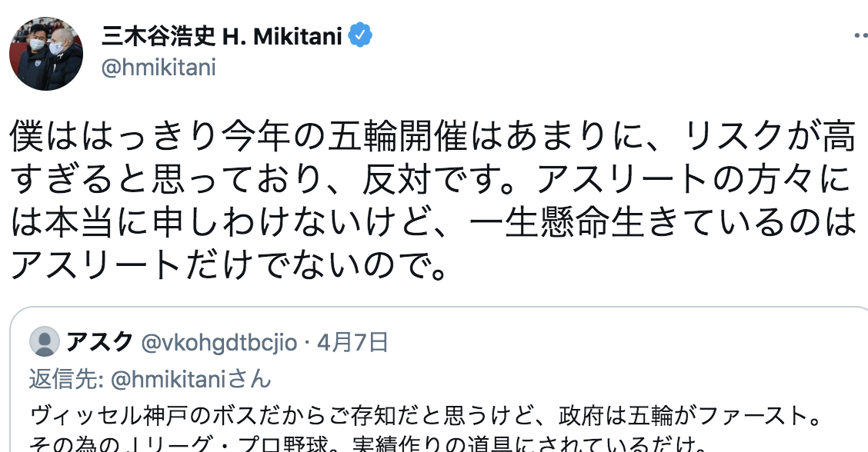Viewport: 868px width, 452px height.
Task: Open quoted tweet text starting ヴィッセル神戸のボス
Action: 426,415
